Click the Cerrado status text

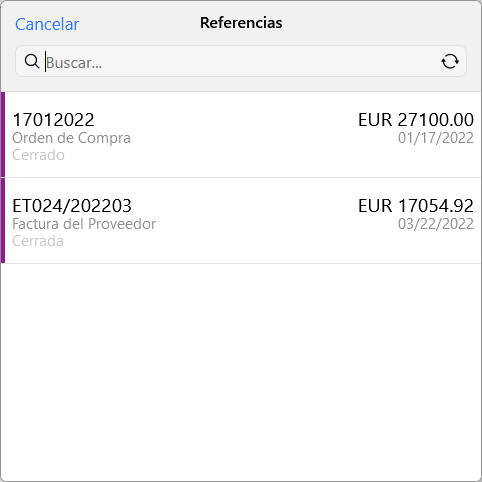click(x=38, y=155)
